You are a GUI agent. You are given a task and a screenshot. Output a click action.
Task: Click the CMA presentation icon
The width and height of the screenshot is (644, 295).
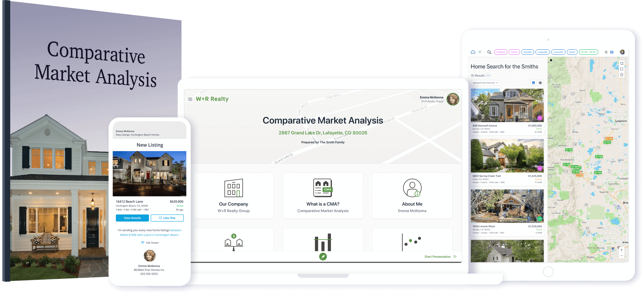click(323, 197)
